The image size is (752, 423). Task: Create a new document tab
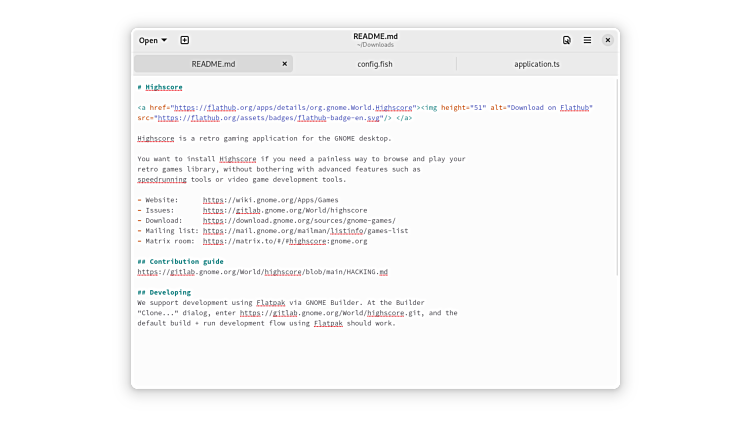[x=184, y=40]
